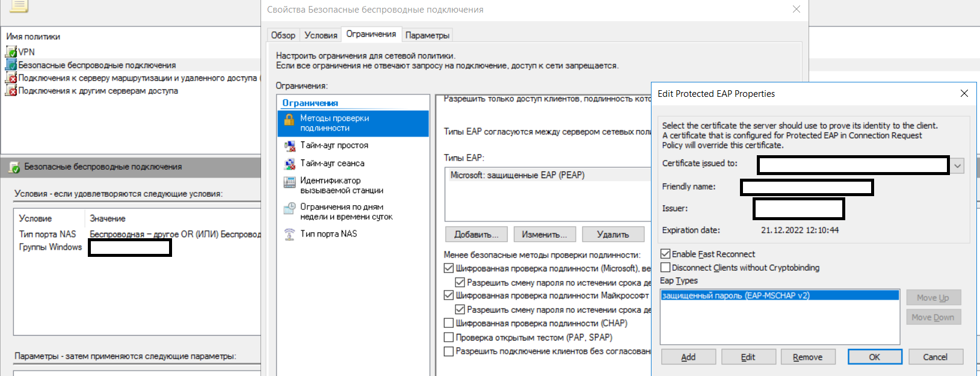Click OK in Protected EAP Properties
Screen dimensions: 980x376
tap(874, 357)
